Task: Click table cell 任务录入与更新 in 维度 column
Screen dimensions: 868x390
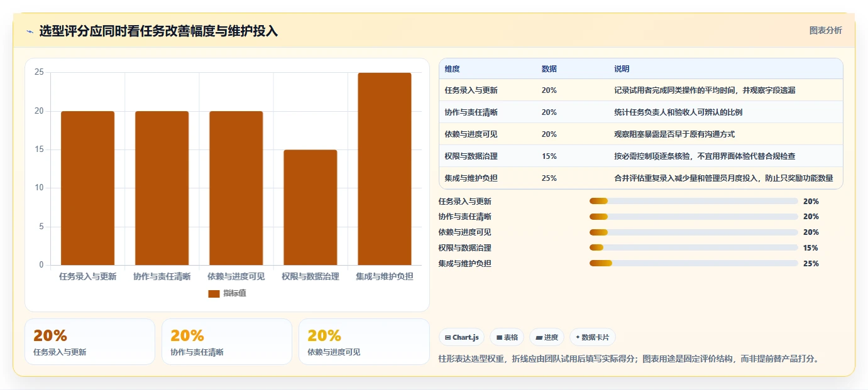Action: point(471,90)
